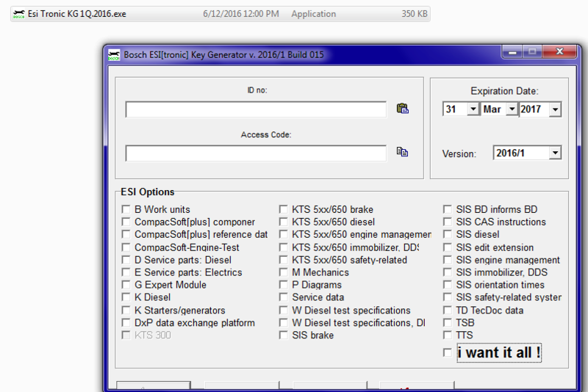Check W Diesel test specifications, DI
This screenshot has height=392, width=588.
284,323
